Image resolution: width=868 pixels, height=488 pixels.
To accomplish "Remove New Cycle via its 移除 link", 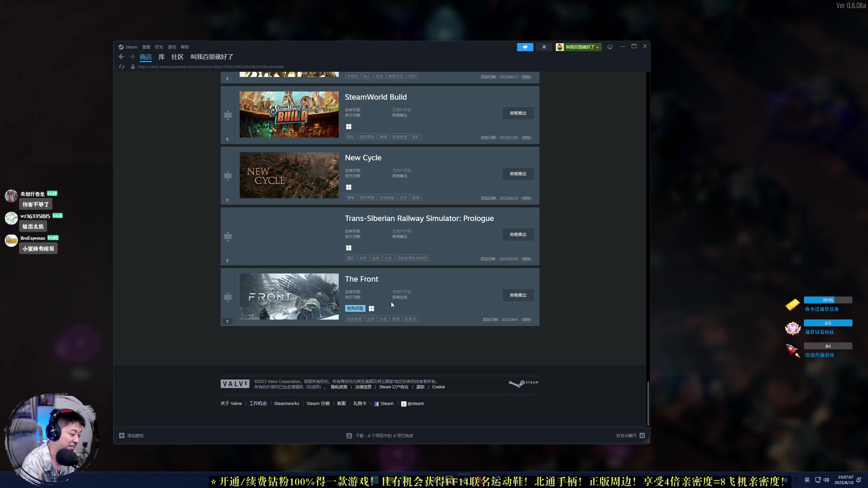I will pos(526,198).
